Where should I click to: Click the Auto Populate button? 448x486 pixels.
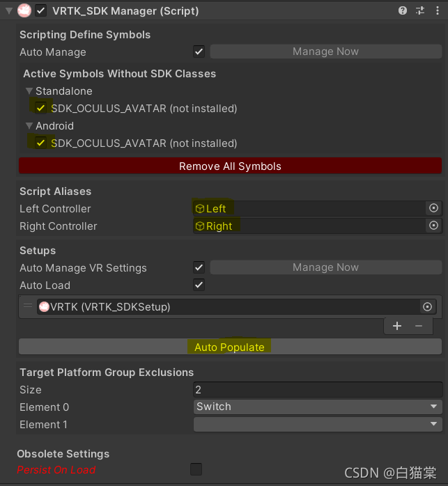[x=230, y=347]
